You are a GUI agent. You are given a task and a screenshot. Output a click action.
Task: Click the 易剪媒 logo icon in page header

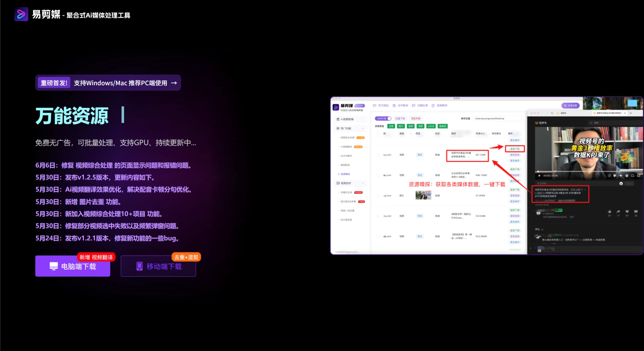pyautogui.click(x=21, y=14)
